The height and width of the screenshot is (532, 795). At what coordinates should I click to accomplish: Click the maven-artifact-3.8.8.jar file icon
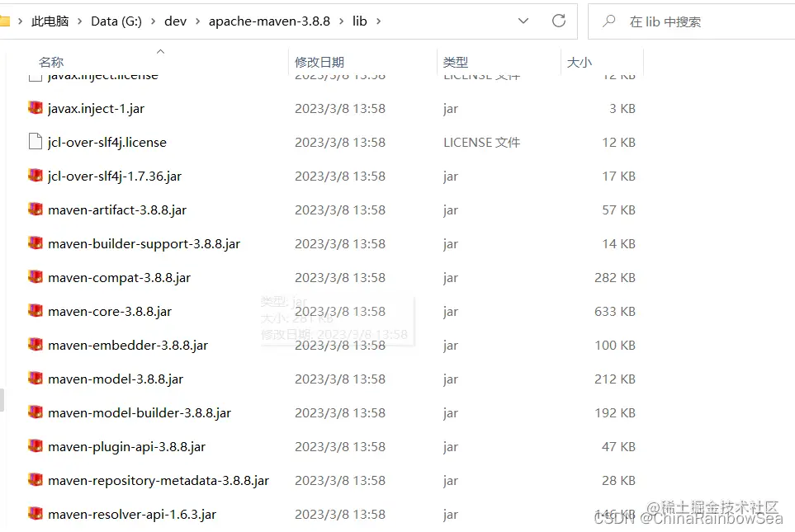point(35,210)
